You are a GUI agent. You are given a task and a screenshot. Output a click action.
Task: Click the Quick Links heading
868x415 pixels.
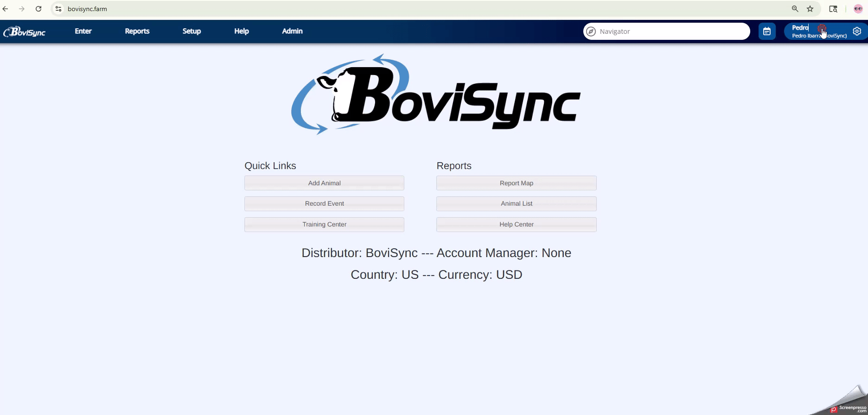[x=270, y=166]
